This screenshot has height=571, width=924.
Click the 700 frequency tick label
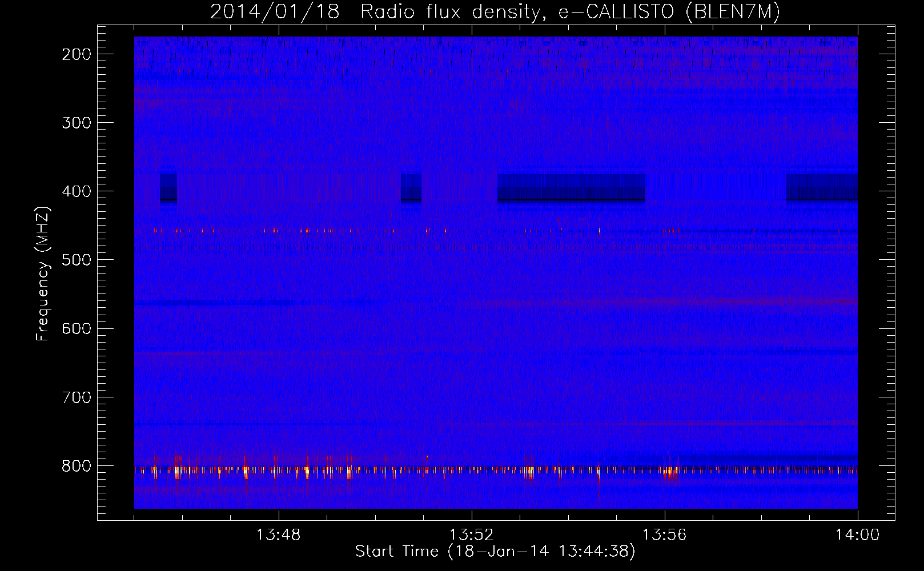76,397
